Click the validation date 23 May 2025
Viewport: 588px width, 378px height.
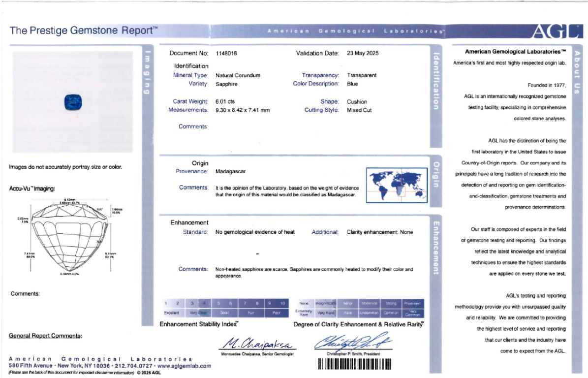click(363, 53)
